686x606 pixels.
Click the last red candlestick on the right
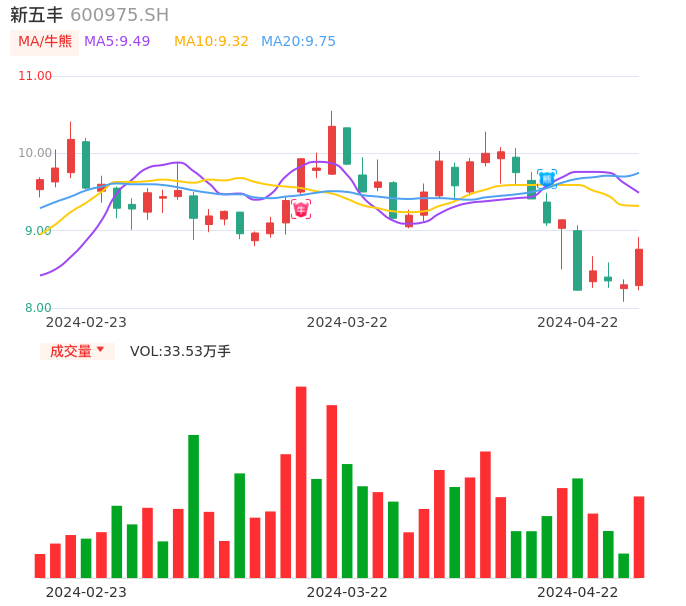(639, 267)
